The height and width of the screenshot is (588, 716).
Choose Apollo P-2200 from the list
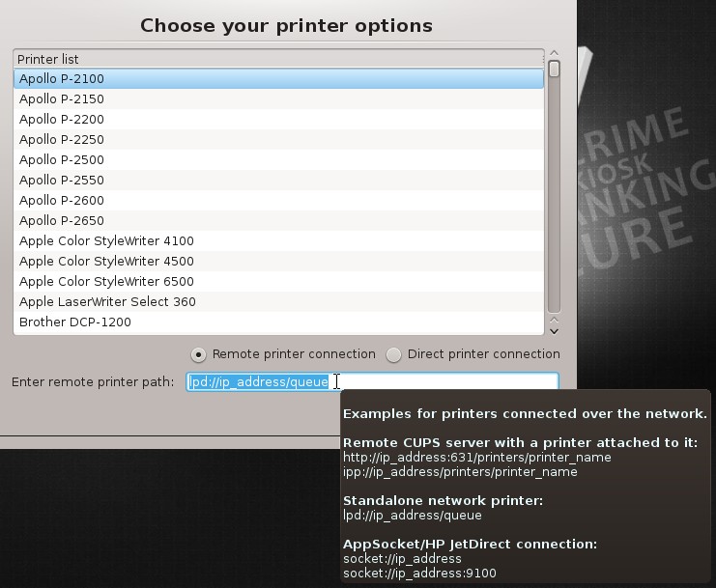click(x=278, y=119)
